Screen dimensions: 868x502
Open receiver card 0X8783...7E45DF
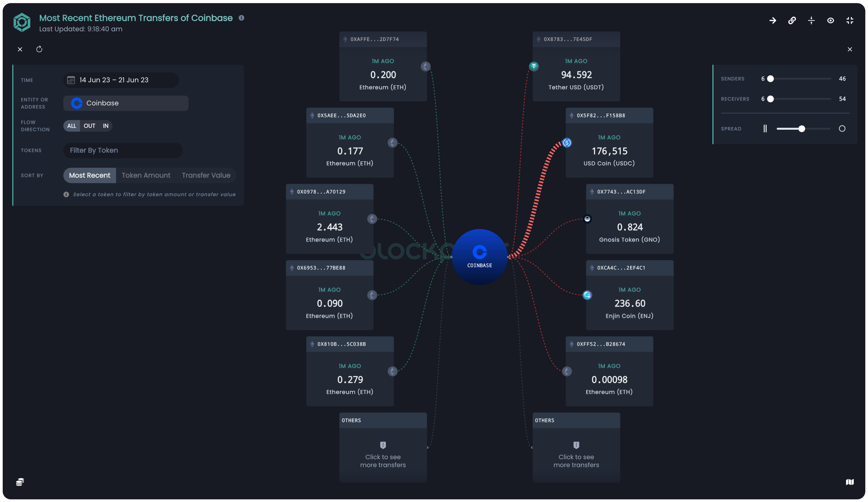(576, 66)
